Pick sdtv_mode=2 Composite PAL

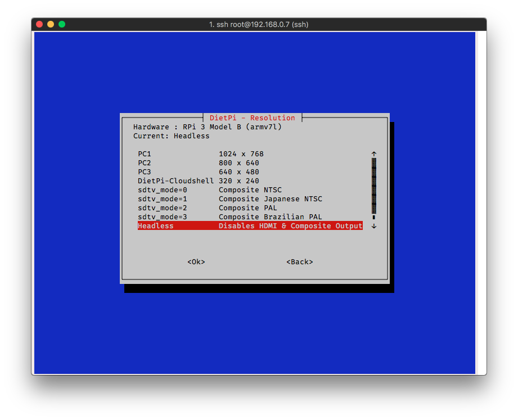pyautogui.click(x=250, y=207)
